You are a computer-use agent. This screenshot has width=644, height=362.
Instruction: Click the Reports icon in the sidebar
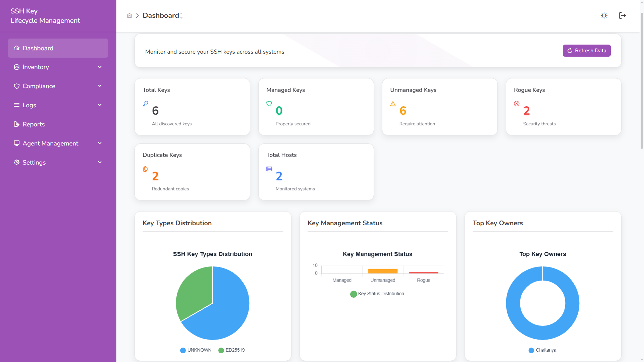[16, 124]
